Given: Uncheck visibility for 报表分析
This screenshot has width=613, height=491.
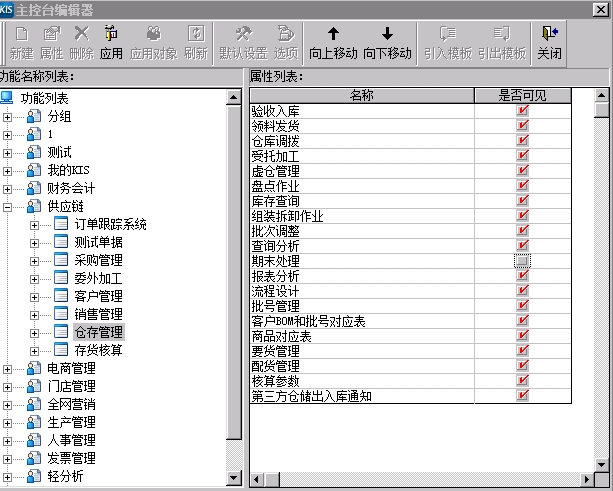Looking at the screenshot, I should [522, 276].
